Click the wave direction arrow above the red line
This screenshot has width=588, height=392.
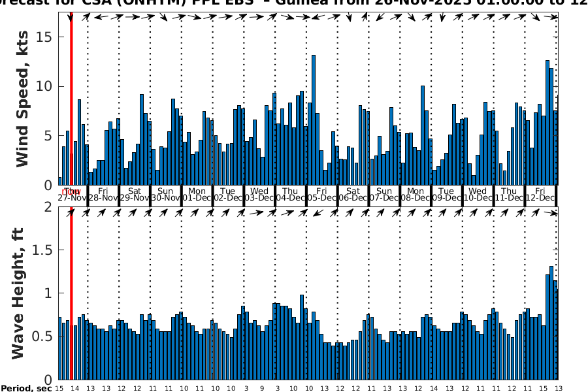[x=70, y=213]
